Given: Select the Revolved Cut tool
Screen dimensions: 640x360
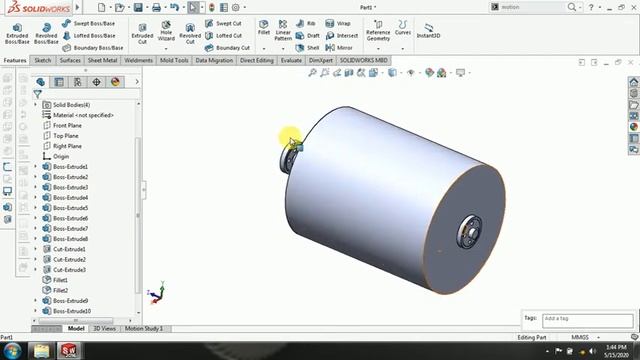Looking at the screenshot, I should coord(190,33).
